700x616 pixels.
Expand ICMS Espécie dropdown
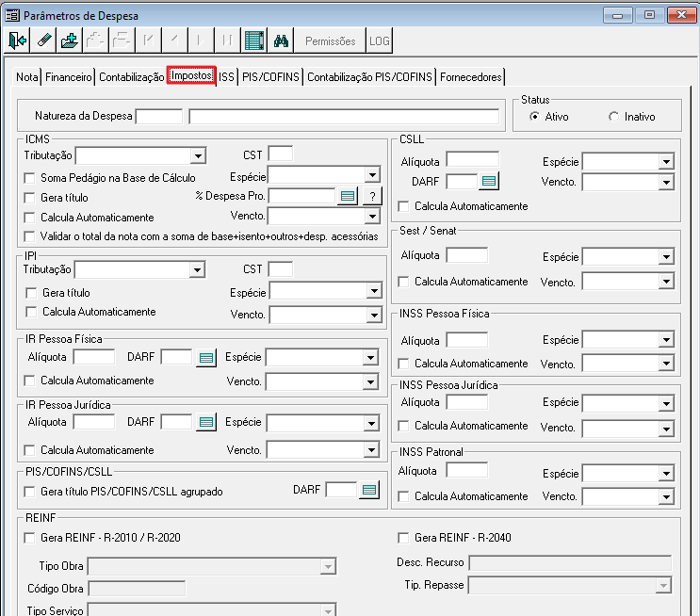(372, 175)
